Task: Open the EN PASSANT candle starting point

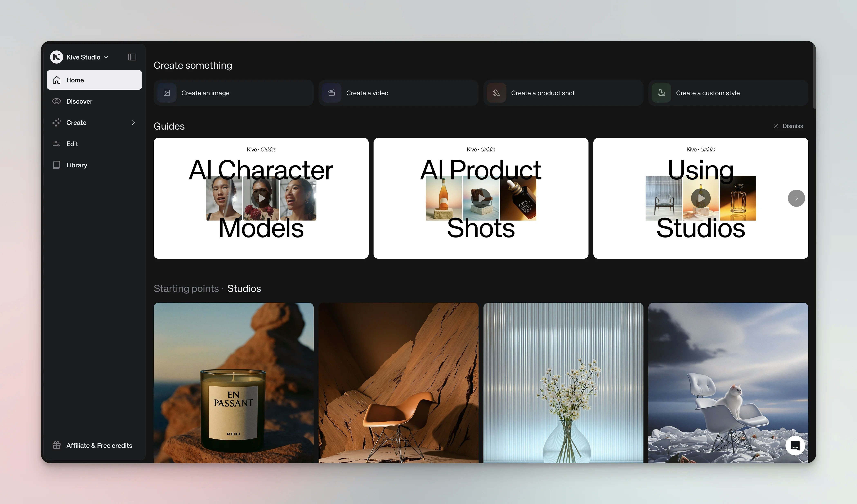Action: click(x=234, y=383)
